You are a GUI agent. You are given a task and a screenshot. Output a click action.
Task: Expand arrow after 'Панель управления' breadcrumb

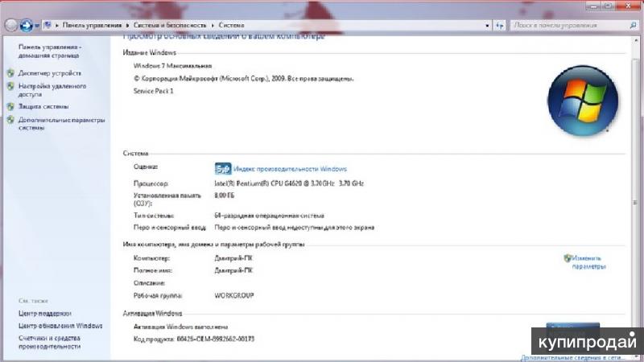127,26
